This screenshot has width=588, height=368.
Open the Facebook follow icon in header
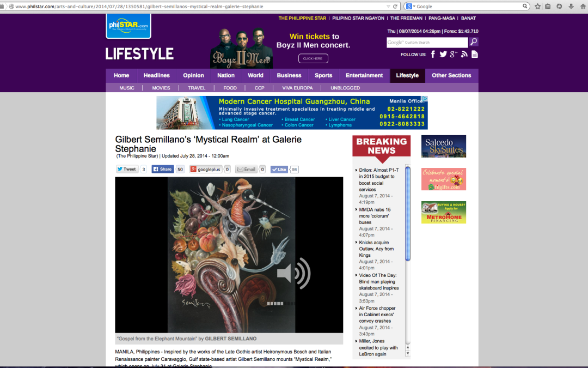point(433,54)
